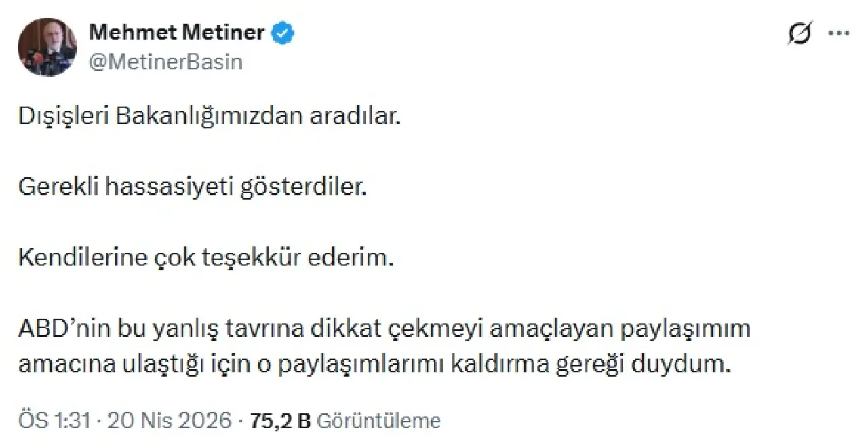Image resolution: width=868 pixels, height=446 pixels.
Task: Click the line starting 'amacına ulaştığı için'
Action: [376, 364]
